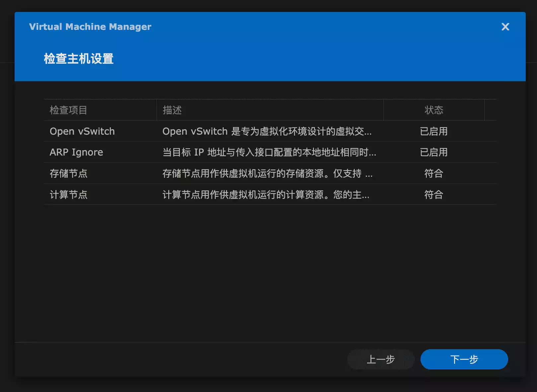
Task: Select the 计算节点 check item
Action: click(68, 195)
